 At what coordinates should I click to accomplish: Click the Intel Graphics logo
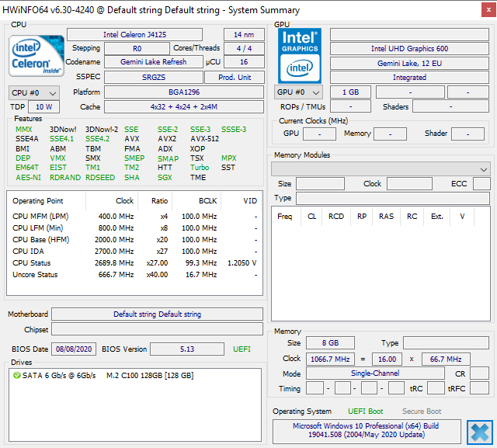pyautogui.click(x=300, y=56)
